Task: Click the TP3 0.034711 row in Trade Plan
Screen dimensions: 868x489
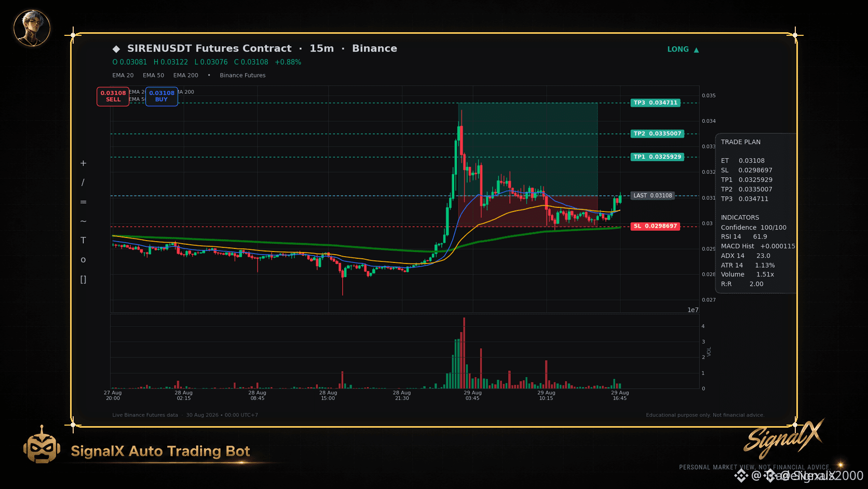Action: (744, 199)
